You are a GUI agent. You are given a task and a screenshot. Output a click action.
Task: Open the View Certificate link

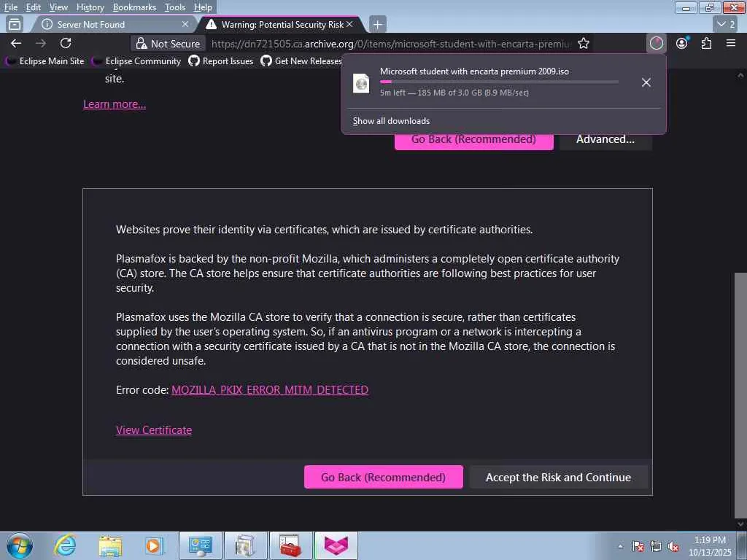coord(154,430)
